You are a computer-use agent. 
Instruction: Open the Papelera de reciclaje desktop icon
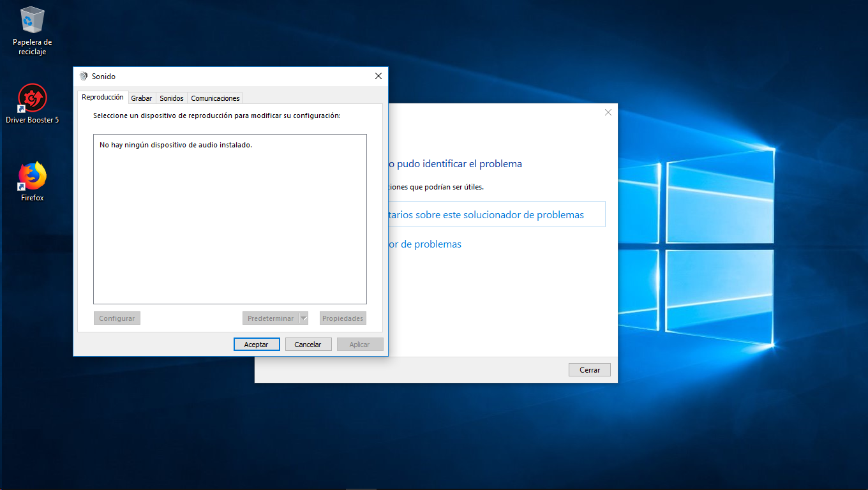pos(33,31)
